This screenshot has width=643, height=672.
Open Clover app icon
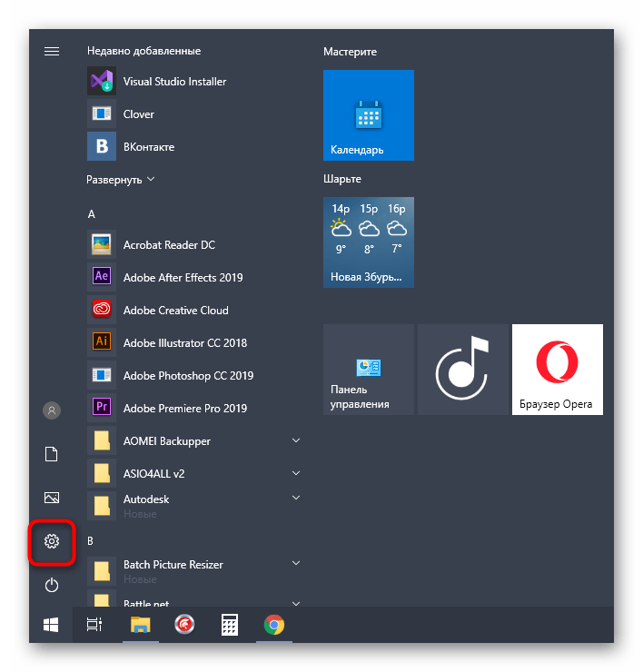coord(102,114)
